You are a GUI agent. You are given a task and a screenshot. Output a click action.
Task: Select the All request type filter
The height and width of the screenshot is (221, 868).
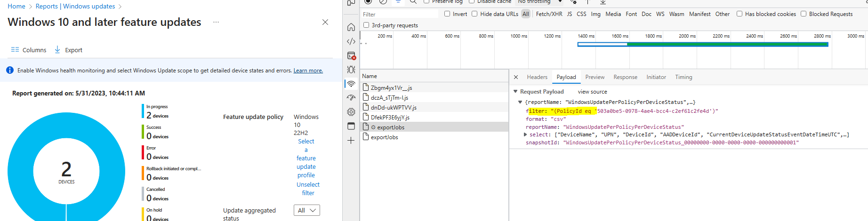pyautogui.click(x=526, y=14)
